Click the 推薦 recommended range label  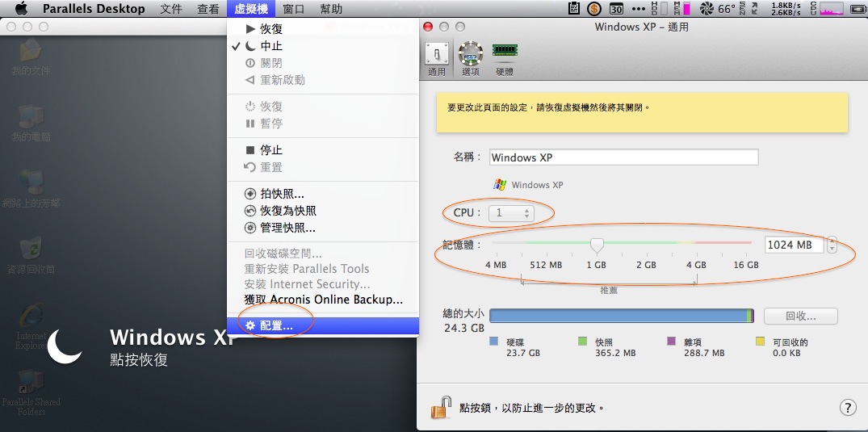click(609, 290)
